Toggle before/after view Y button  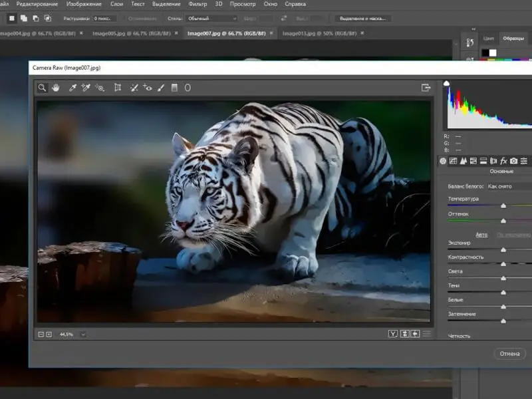coord(393,334)
